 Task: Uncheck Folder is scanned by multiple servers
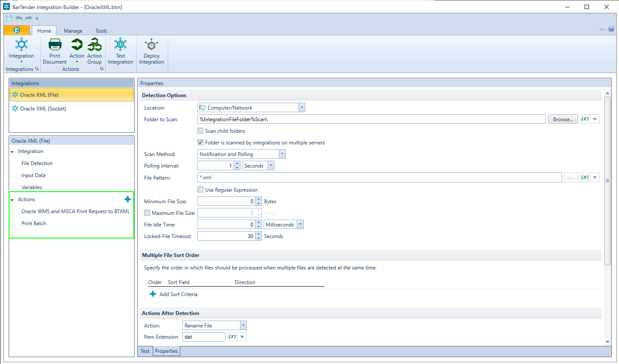pyautogui.click(x=200, y=142)
